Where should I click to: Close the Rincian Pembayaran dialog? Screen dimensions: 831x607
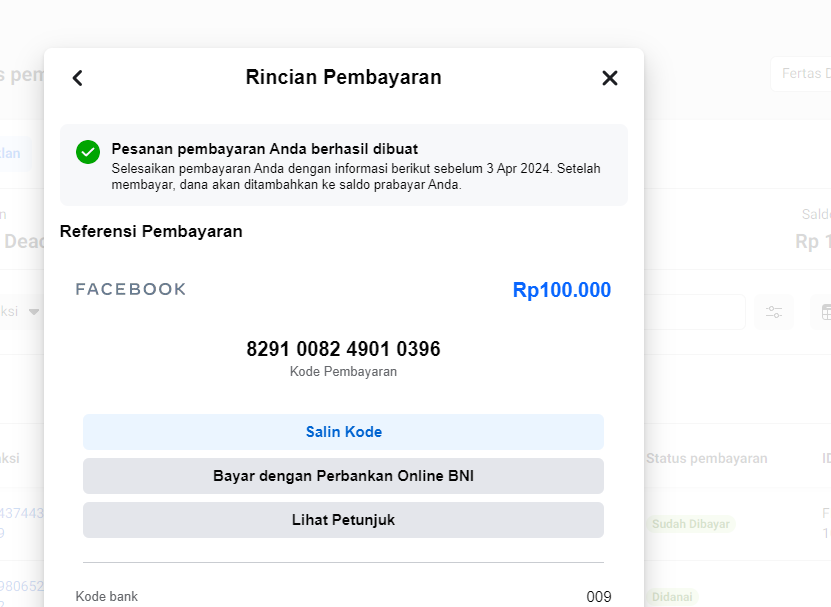coord(610,78)
